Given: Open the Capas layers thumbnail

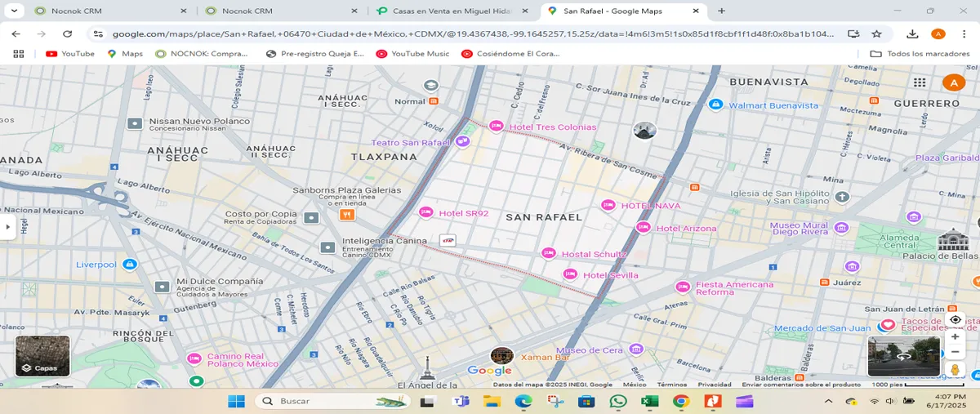Looking at the screenshot, I should click(x=42, y=356).
